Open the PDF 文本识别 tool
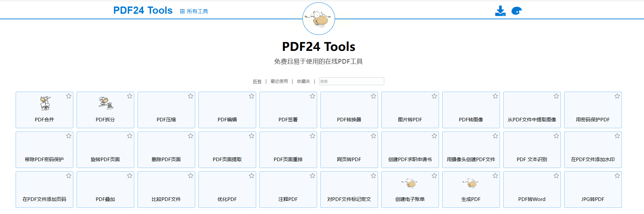 pos(532,150)
